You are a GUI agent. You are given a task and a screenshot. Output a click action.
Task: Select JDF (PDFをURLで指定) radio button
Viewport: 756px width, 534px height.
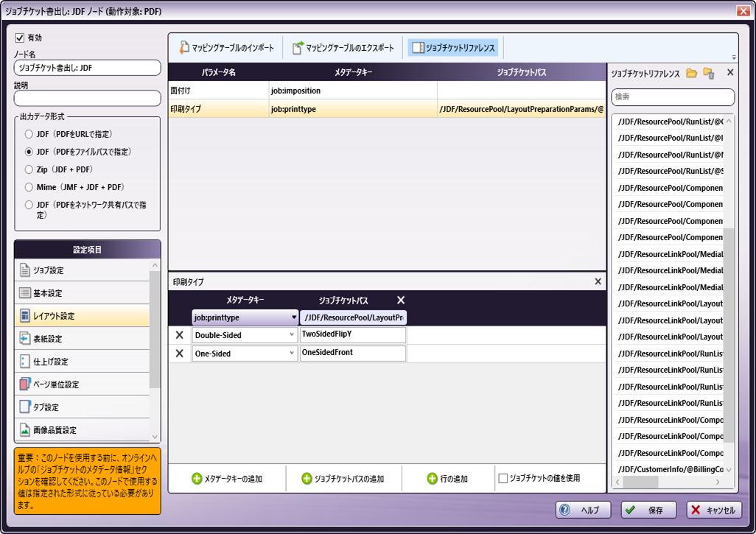click(29, 134)
